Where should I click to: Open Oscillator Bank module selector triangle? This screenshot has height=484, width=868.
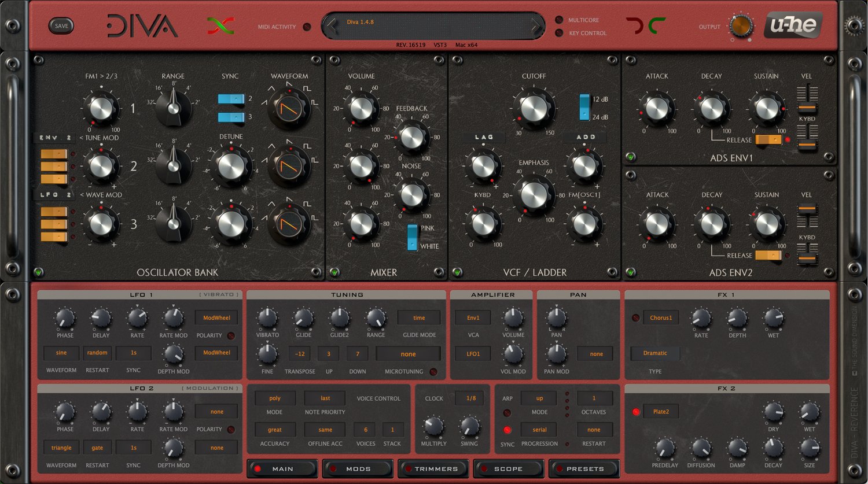39,272
